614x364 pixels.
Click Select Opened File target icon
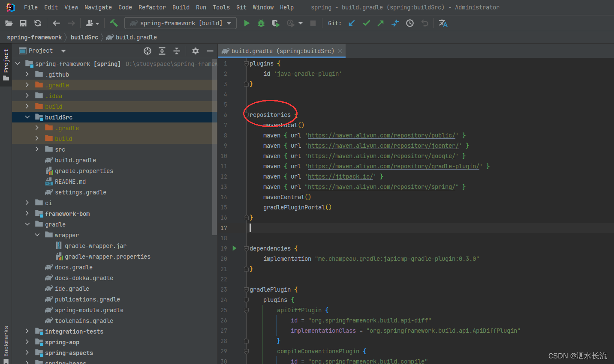coord(147,51)
